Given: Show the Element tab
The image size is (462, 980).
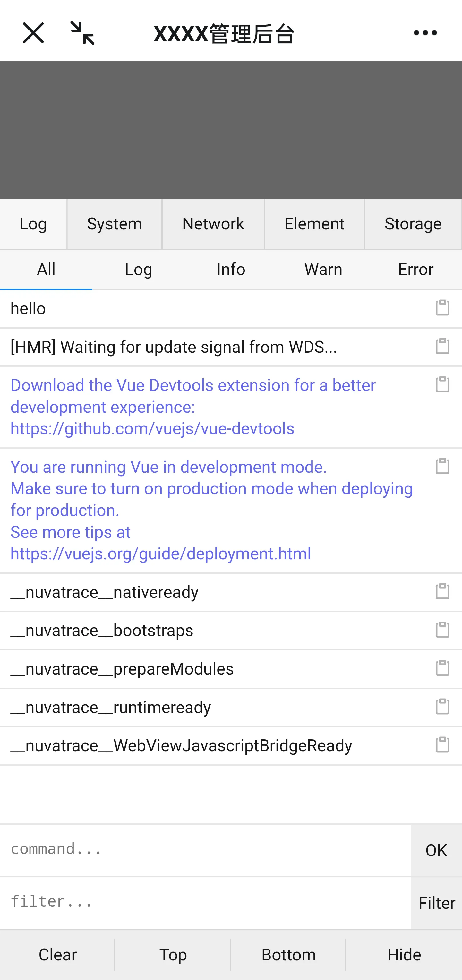Looking at the screenshot, I should tap(314, 224).
